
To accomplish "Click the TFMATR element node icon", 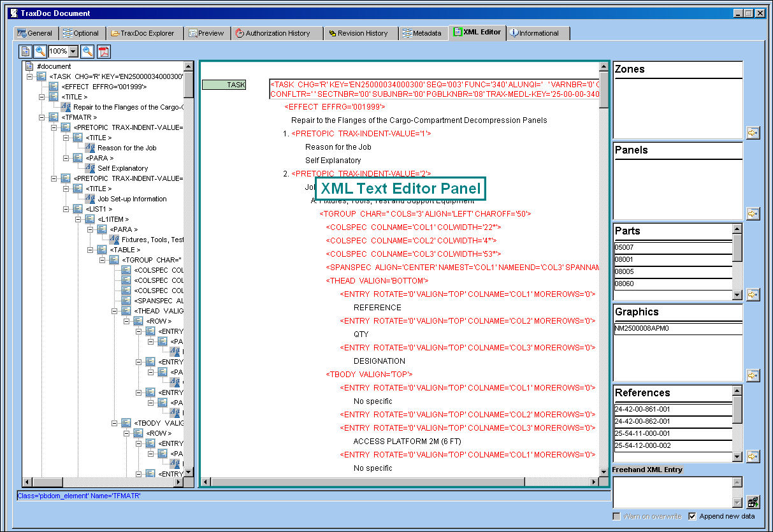I will 54,117.
